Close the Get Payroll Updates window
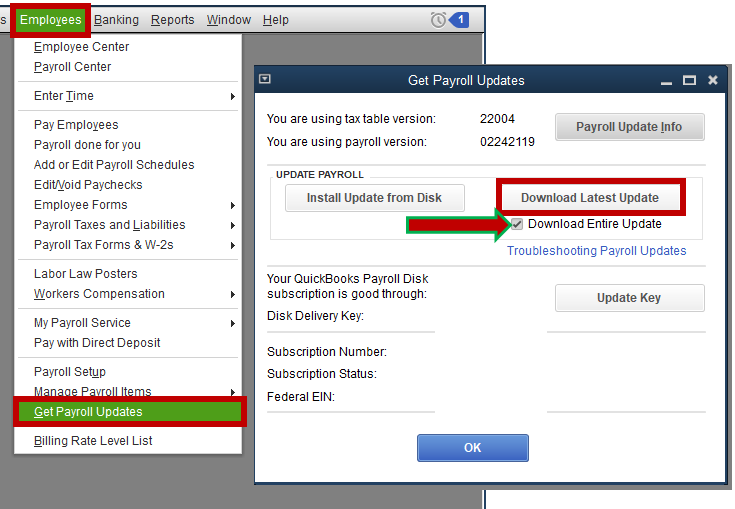Image resolution: width=735 pixels, height=509 pixels. point(712,80)
